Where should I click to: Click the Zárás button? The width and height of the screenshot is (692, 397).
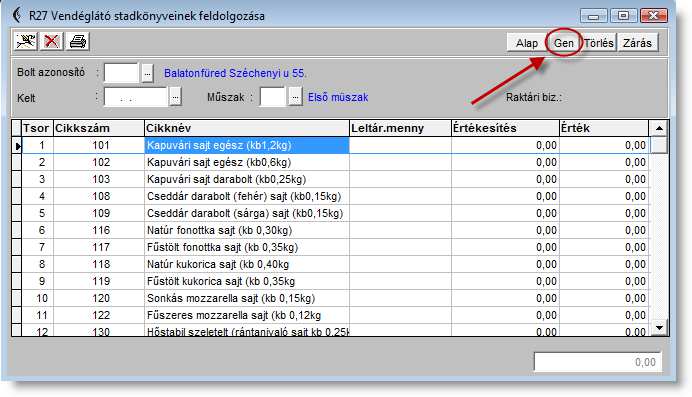coord(637,43)
